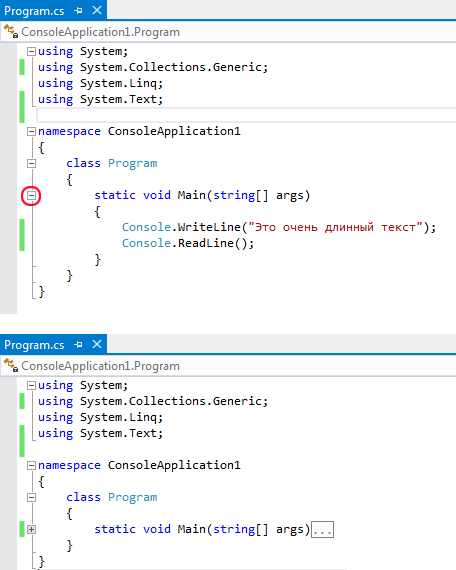This screenshot has height=570, width=456.
Task: Place the cursor in the highlighted blank line after using System.Text
Action: click(x=246, y=115)
